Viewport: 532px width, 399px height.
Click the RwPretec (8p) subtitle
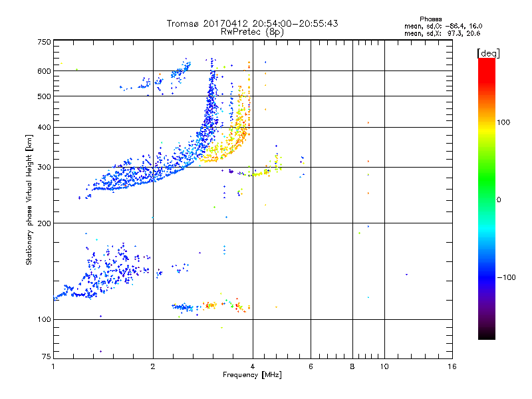[x=252, y=32]
